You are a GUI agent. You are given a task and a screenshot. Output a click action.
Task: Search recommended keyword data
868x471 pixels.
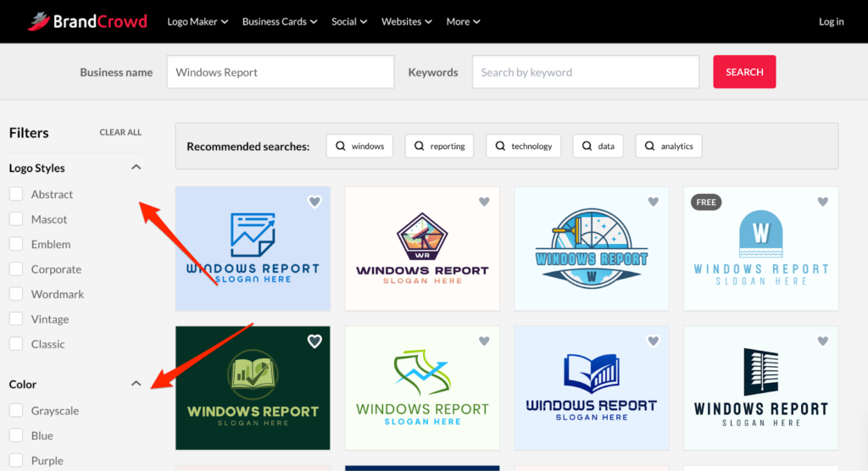(x=598, y=146)
